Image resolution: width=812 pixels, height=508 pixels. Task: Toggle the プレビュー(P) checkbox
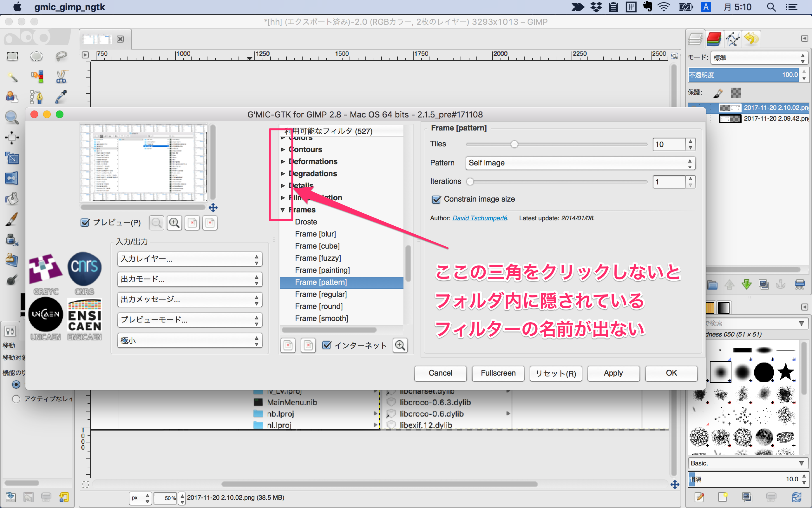(x=85, y=223)
